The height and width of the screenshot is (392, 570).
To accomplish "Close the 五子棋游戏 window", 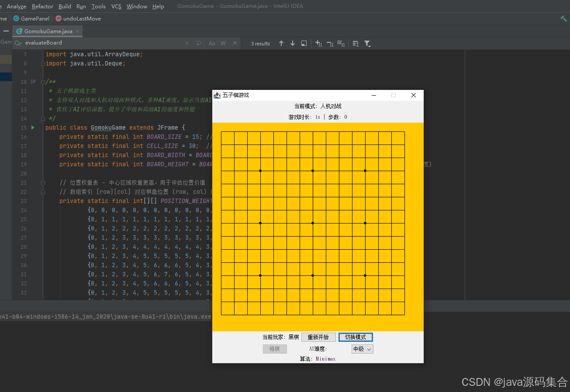I will click(x=414, y=95).
